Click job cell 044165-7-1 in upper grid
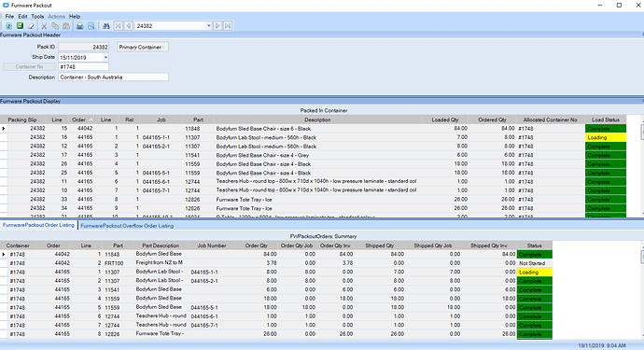 [156, 190]
